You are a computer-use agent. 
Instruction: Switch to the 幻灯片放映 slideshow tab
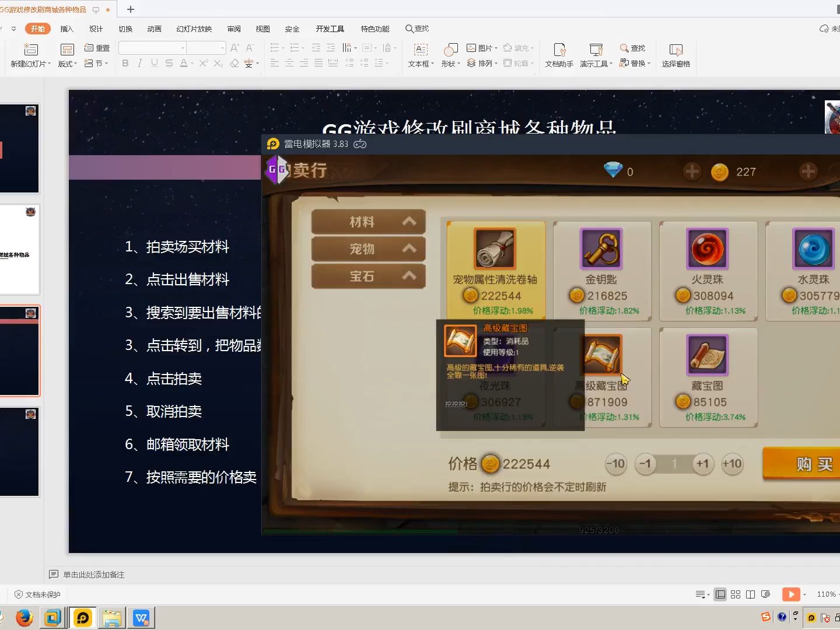[194, 29]
